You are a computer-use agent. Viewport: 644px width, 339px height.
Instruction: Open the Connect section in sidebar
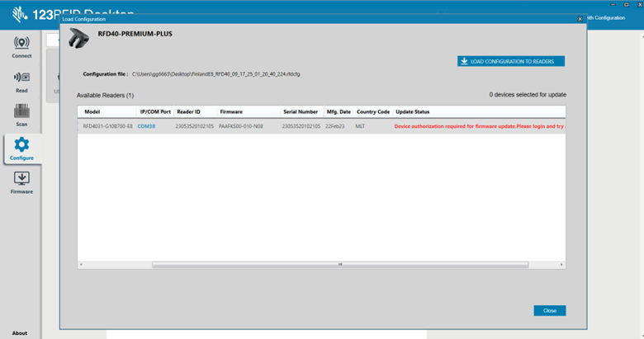21,47
